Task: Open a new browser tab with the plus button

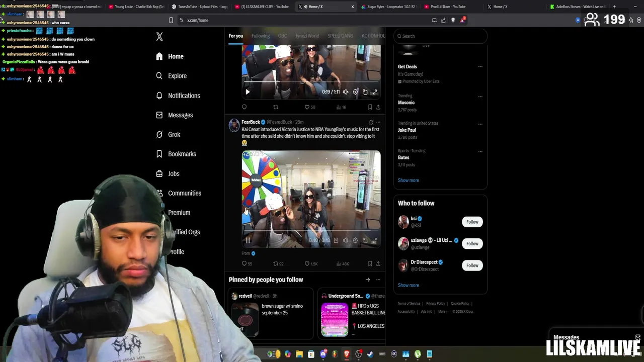Action: 614,7
